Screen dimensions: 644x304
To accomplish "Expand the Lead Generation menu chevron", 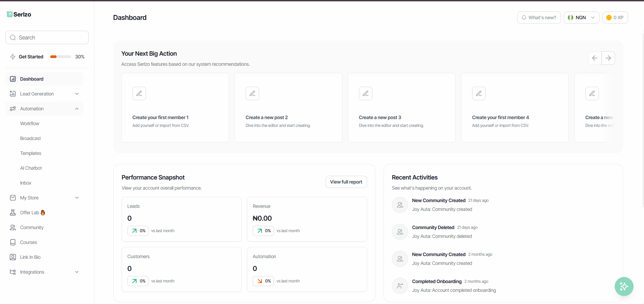I will [x=77, y=94].
